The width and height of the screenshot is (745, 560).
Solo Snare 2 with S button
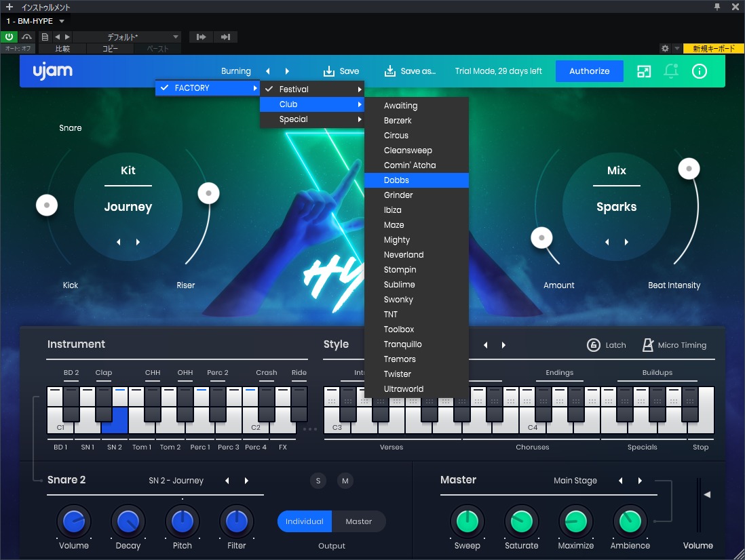[318, 481]
